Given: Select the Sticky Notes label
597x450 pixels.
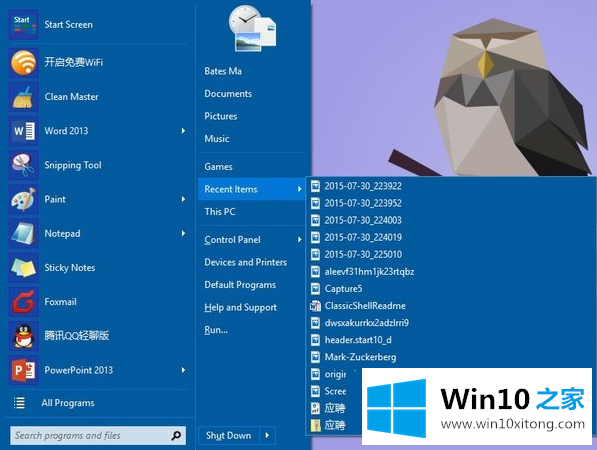Looking at the screenshot, I should tap(70, 268).
